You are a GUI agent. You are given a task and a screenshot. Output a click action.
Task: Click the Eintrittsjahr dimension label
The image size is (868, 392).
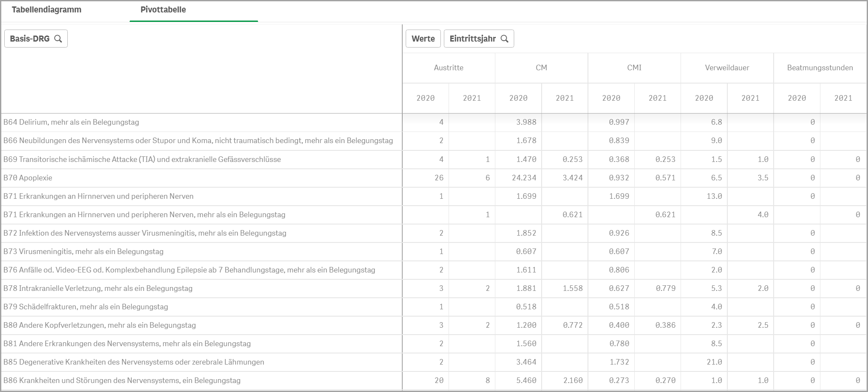tap(472, 39)
